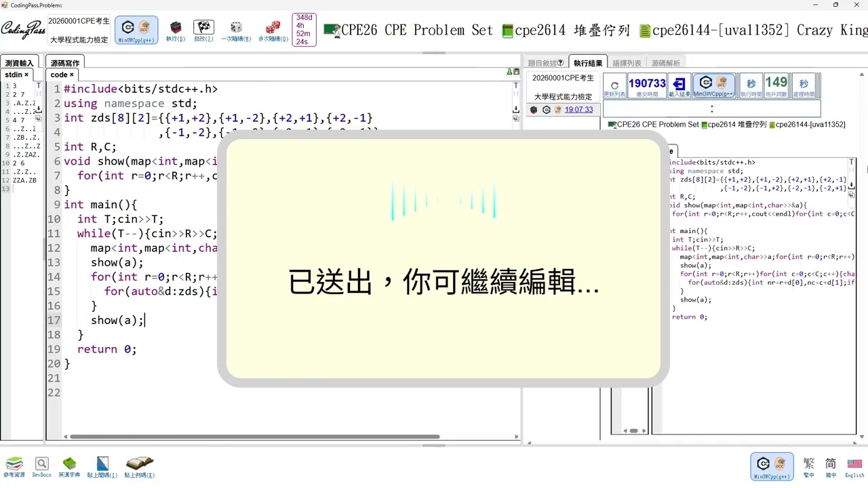This screenshot has height=488, width=868.
Task: Switch language to English flag
Action: (854, 467)
